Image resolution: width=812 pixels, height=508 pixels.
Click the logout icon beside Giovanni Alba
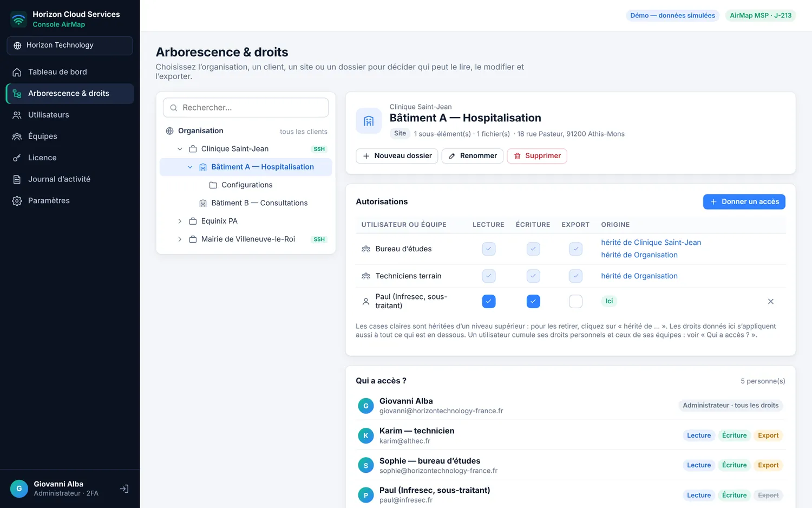click(x=124, y=489)
